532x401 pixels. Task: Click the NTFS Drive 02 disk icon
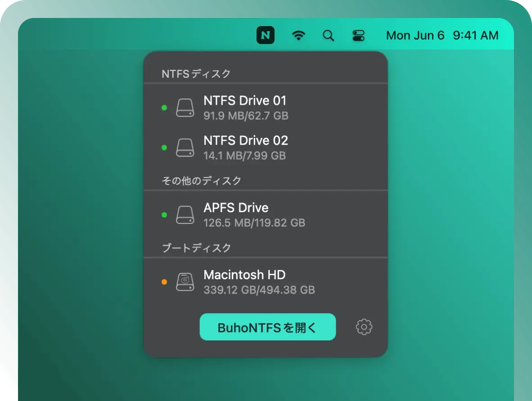tap(185, 147)
